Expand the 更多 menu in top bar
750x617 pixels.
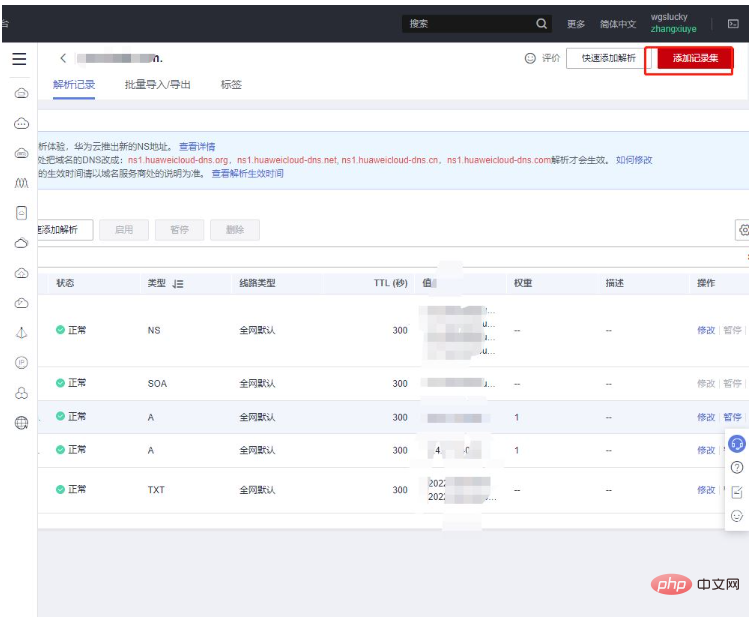pyautogui.click(x=576, y=24)
